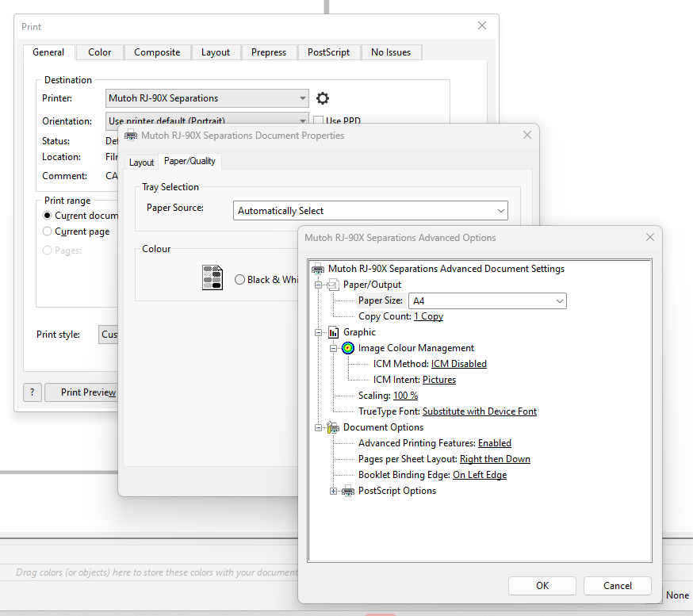
Task: Click printer icon beside Advanced Document Settings
Action: tap(318, 269)
